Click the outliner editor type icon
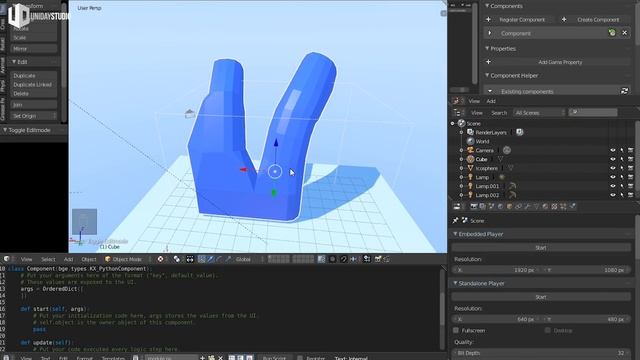This screenshot has width=640, height=360. pyautogui.click(x=457, y=113)
